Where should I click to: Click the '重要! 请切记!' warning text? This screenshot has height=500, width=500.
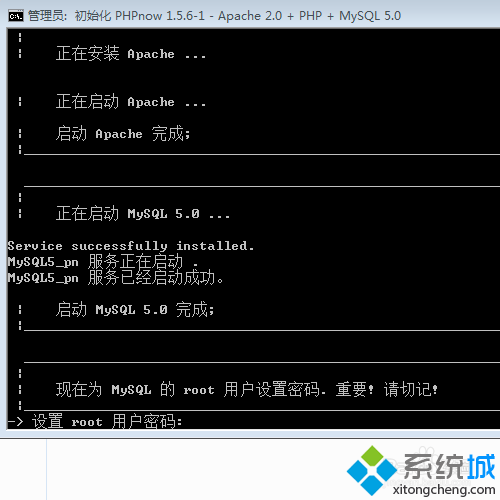387,389
